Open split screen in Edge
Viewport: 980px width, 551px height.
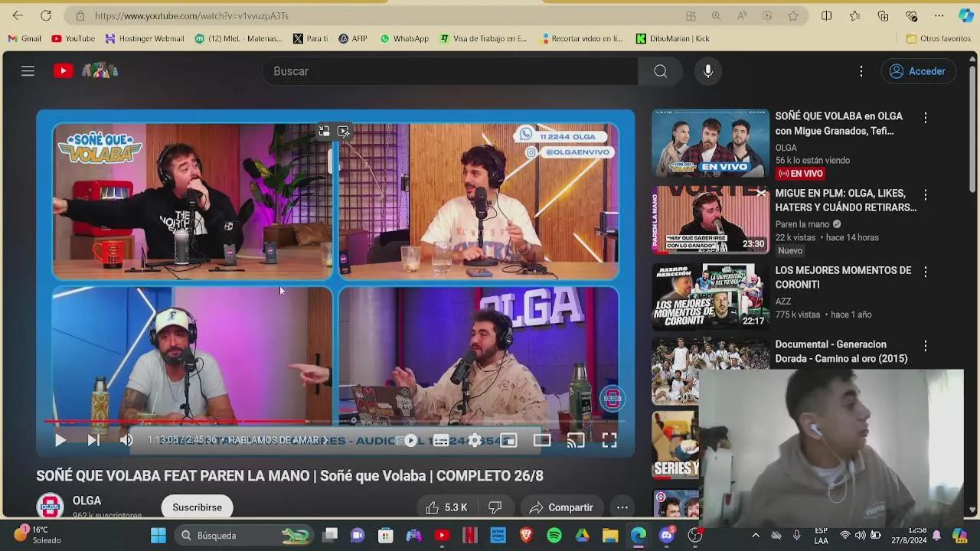tap(827, 15)
